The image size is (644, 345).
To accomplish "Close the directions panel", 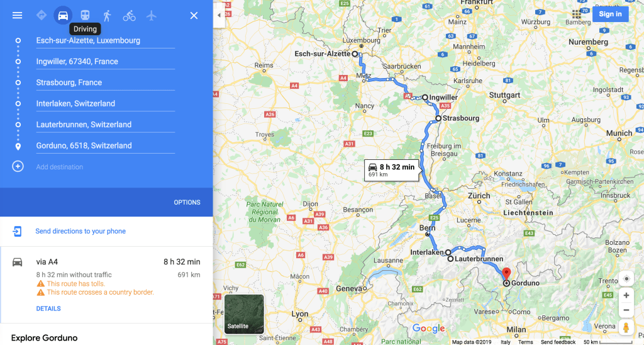I will tap(194, 16).
